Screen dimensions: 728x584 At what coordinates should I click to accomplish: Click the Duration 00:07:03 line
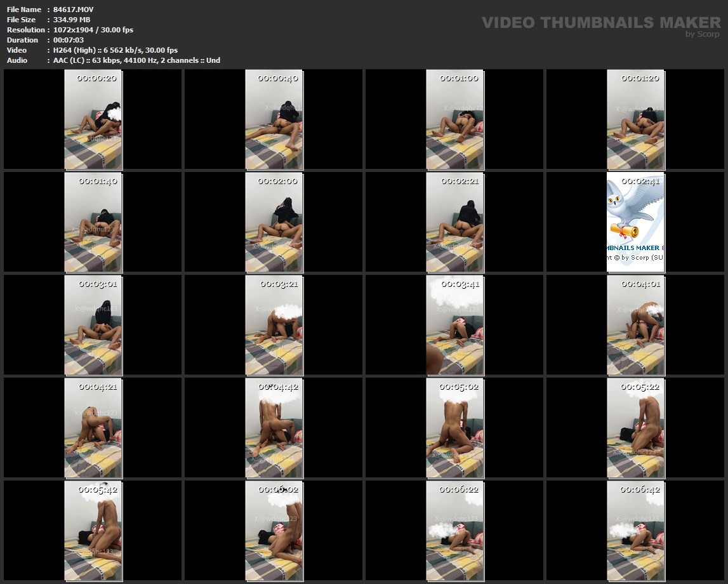click(45, 40)
